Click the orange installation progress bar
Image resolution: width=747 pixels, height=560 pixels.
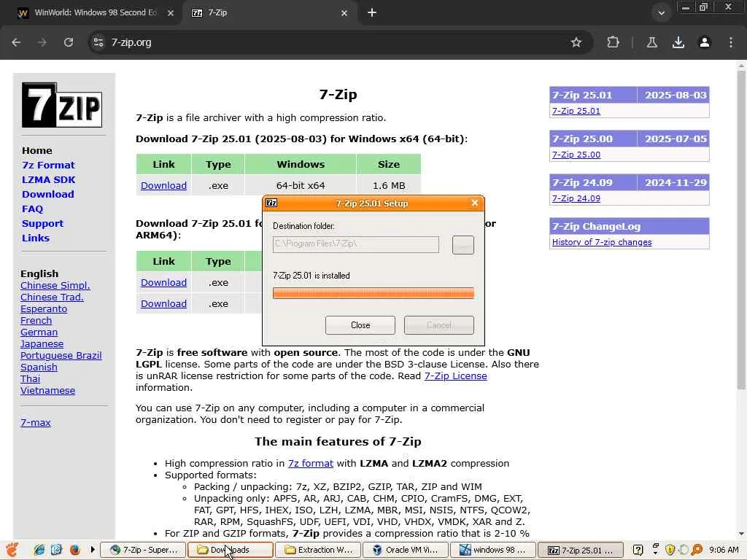pos(373,293)
